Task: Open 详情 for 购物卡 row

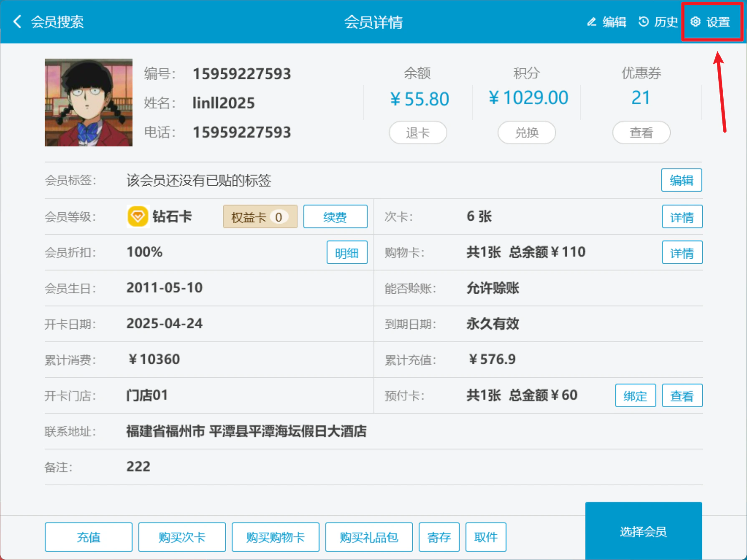Action: click(682, 252)
